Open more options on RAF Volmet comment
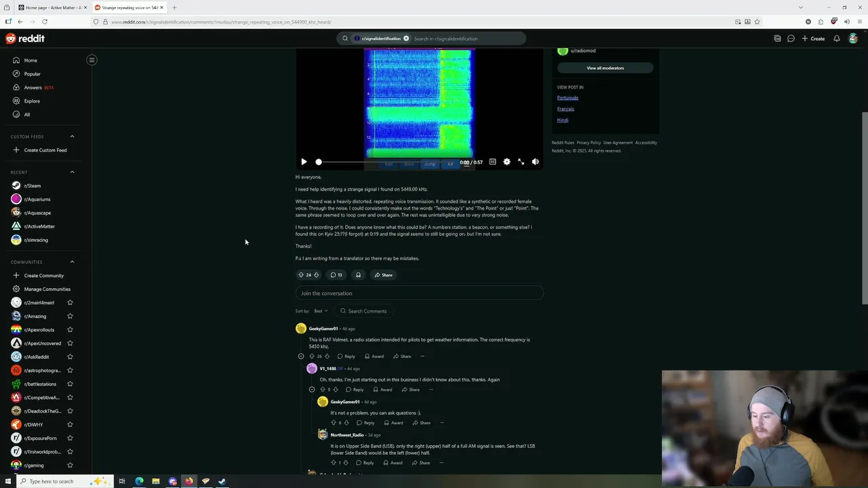The image size is (868, 488). (422, 357)
